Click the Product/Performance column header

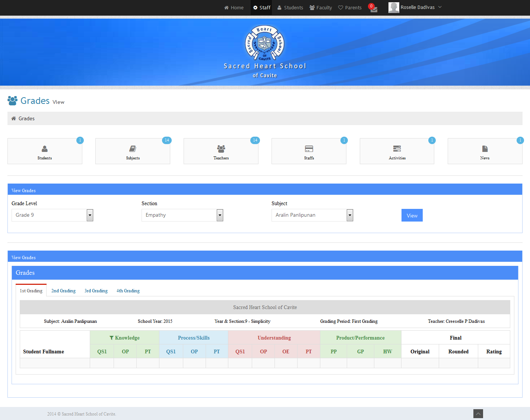pyautogui.click(x=361, y=338)
